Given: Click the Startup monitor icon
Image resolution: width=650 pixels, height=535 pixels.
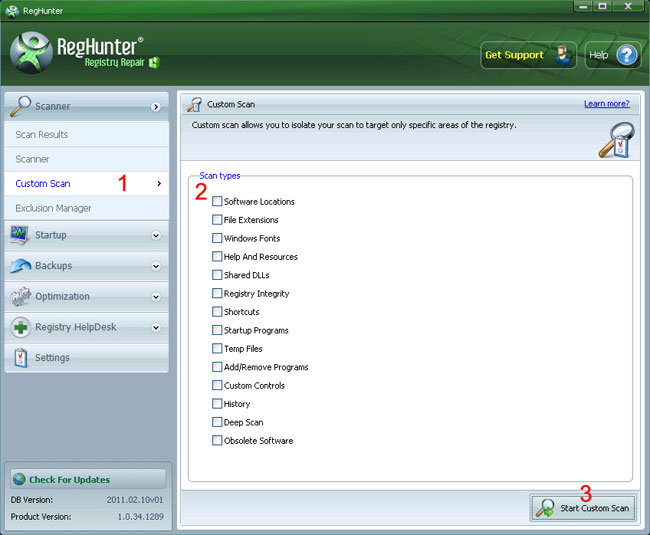Looking at the screenshot, I should [19, 235].
